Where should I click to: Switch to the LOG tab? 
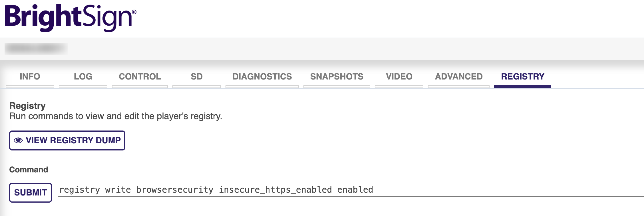click(x=83, y=77)
